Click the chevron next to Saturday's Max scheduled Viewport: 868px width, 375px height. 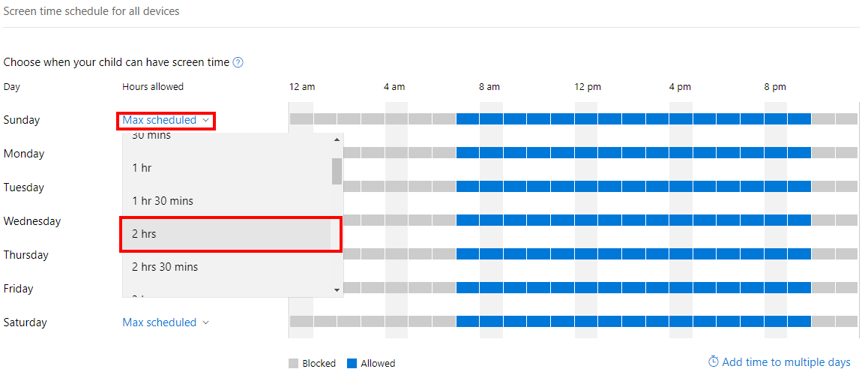tap(205, 322)
